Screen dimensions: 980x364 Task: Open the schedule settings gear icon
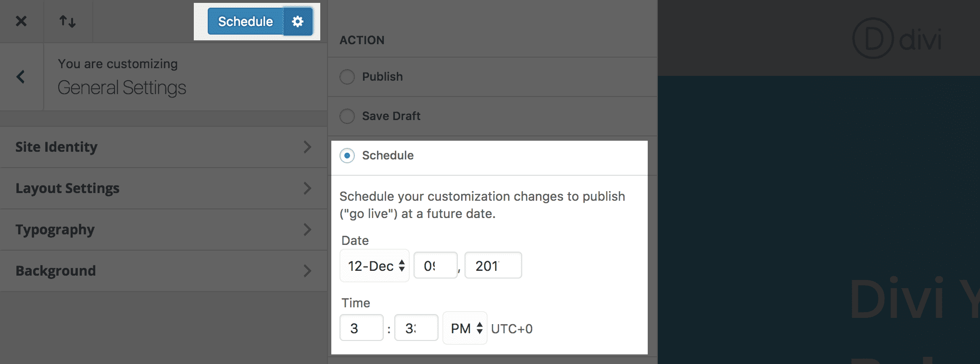click(x=298, y=21)
